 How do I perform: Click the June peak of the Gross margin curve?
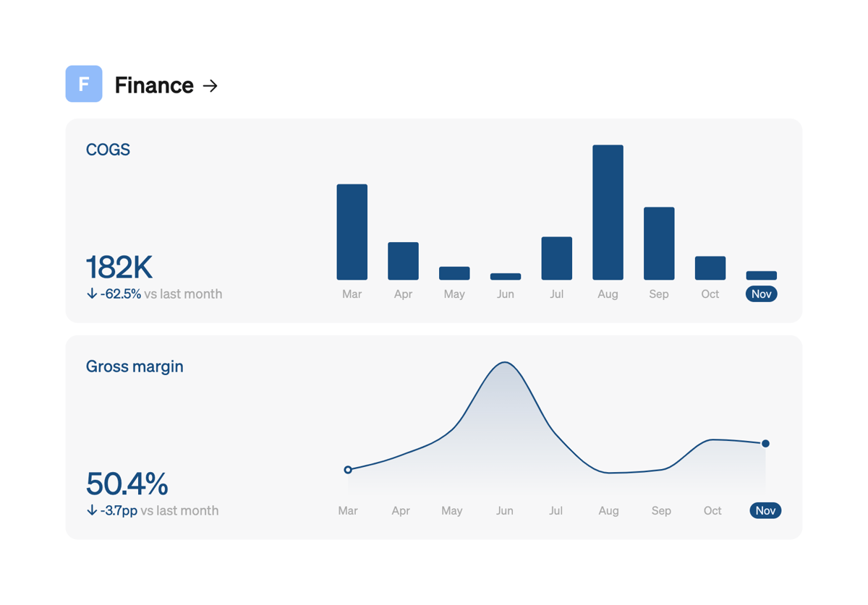tap(505, 361)
